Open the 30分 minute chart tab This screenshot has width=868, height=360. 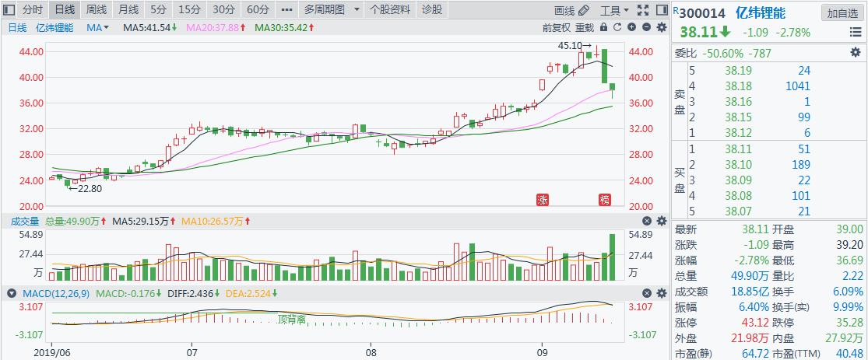pyautogui.click(x=224, y=9)
